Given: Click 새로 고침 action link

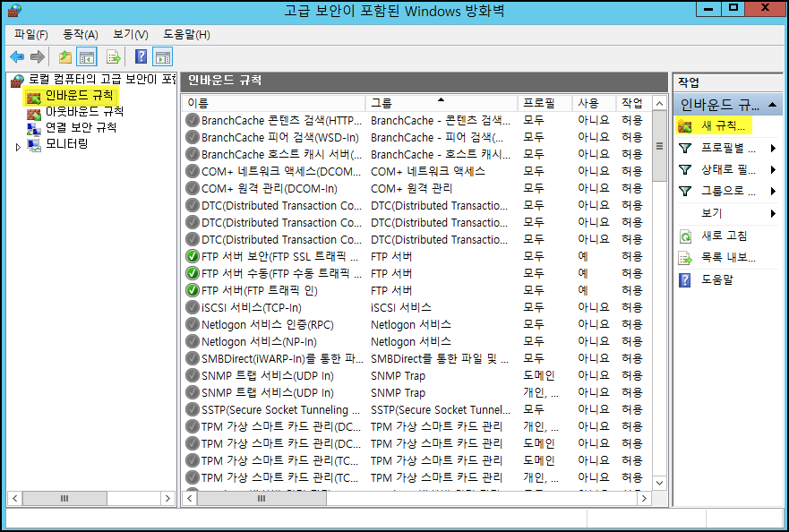Looking at the screenshot, I should (x=725, y=236).
